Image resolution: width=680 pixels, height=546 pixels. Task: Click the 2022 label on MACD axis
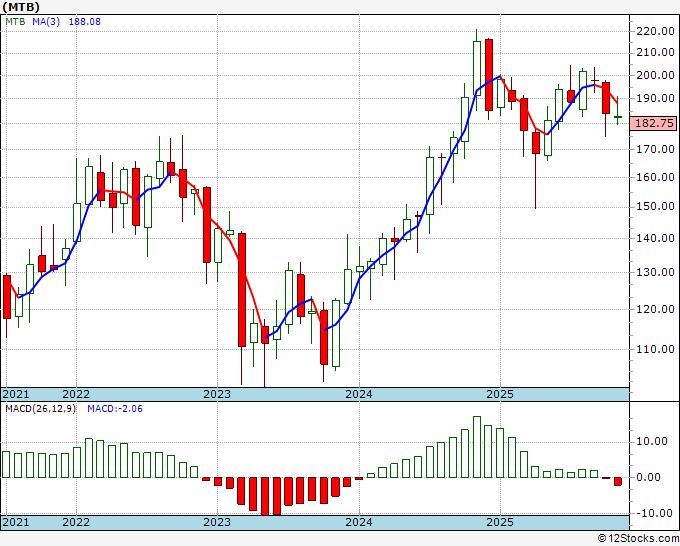[76, 522]
